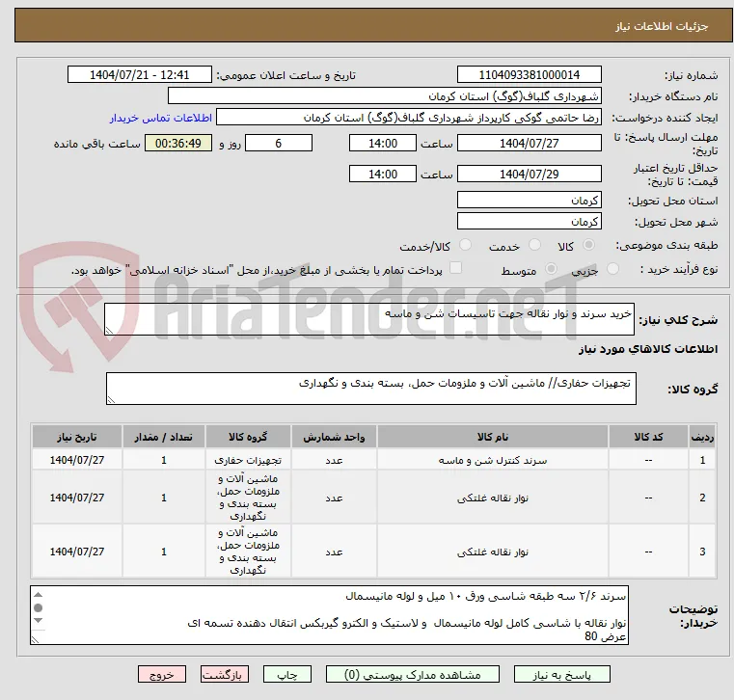The width and height of the screenshot is (734, 700).
Task: Click the کد کالا column header
Action: (648, 437)
